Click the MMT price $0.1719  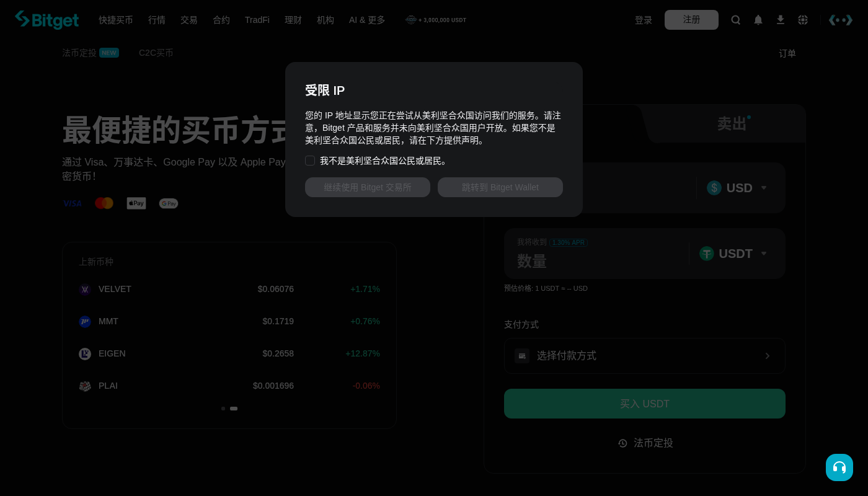click(278, 322)
